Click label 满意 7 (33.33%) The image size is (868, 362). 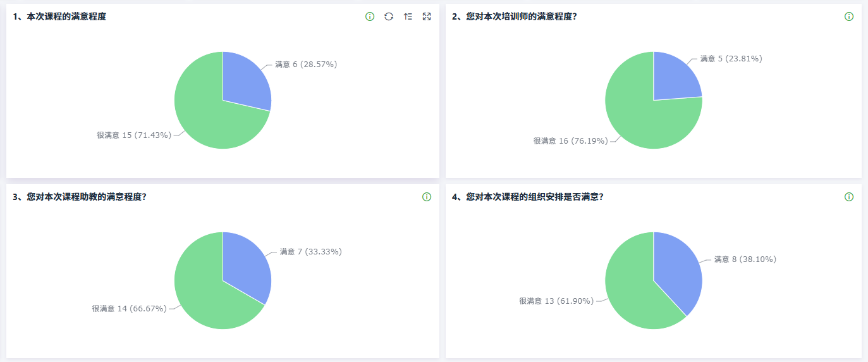tap(310, 252)
